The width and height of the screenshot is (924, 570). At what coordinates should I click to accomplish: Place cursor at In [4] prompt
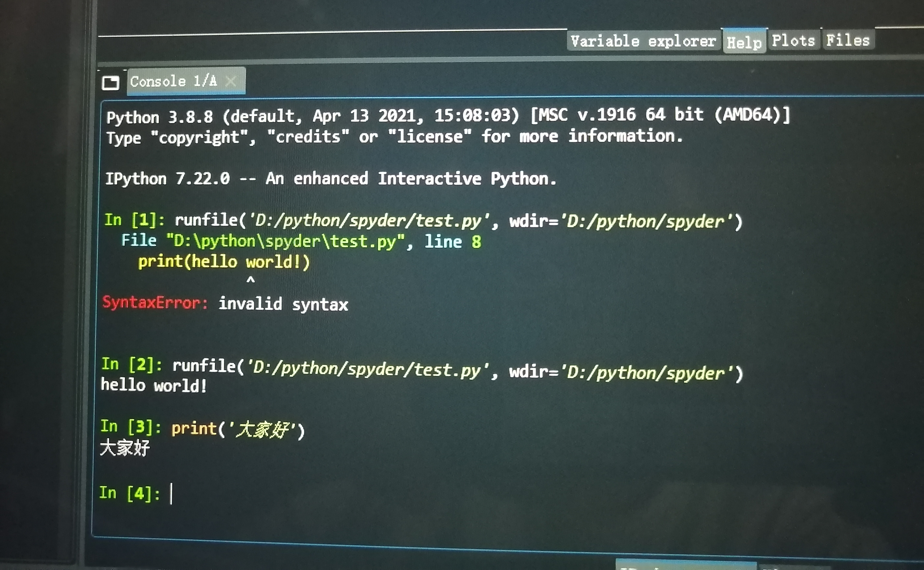pyautogui.click(x=172, y=494)
